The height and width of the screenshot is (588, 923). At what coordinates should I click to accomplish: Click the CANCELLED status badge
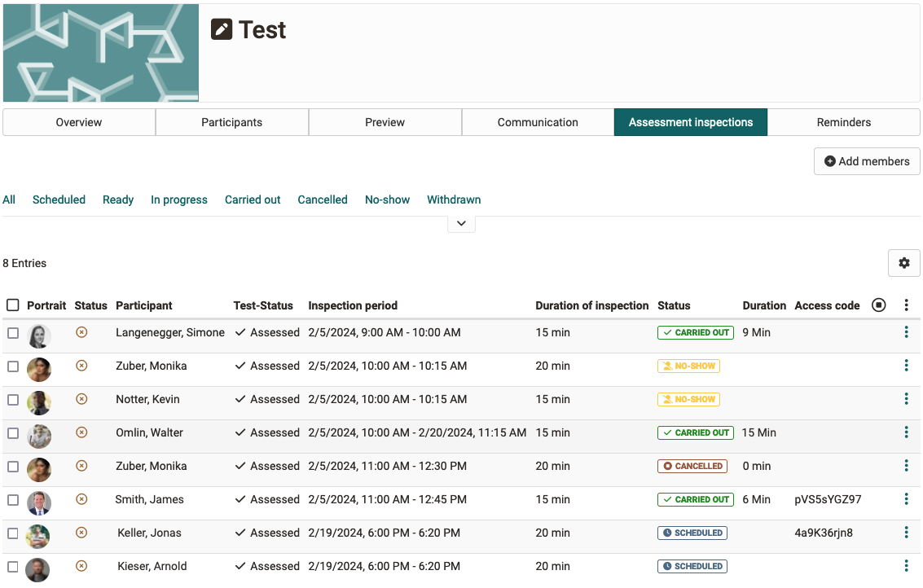point(692,466)
